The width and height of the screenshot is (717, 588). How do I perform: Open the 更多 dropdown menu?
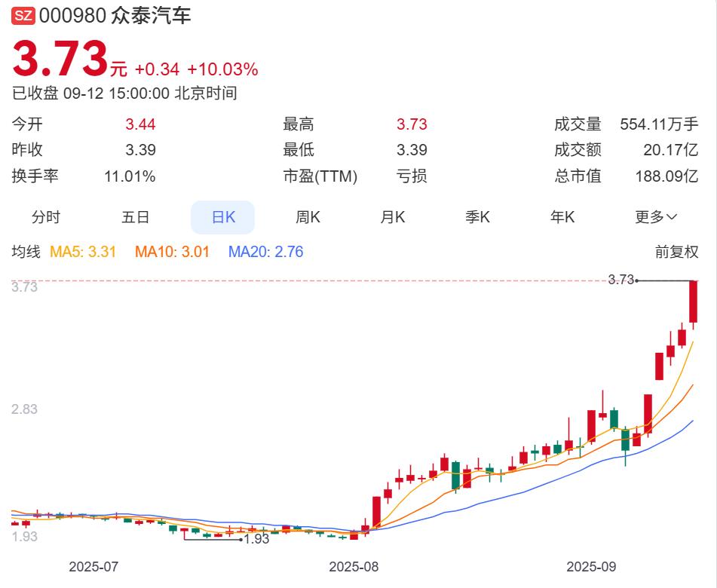pos(655,218)
